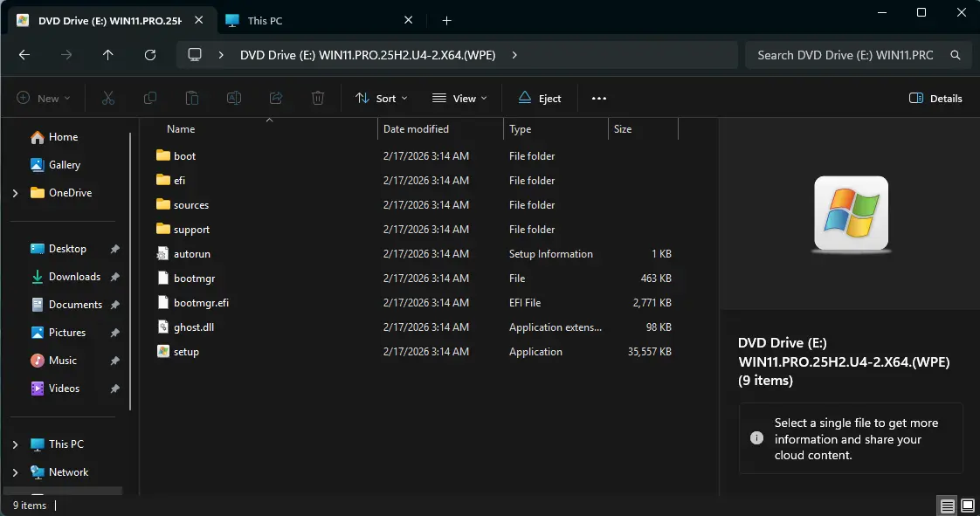Click the EFI File type cell
The width and height of the screenshot is (980, 516).
[x=524, y=302]
